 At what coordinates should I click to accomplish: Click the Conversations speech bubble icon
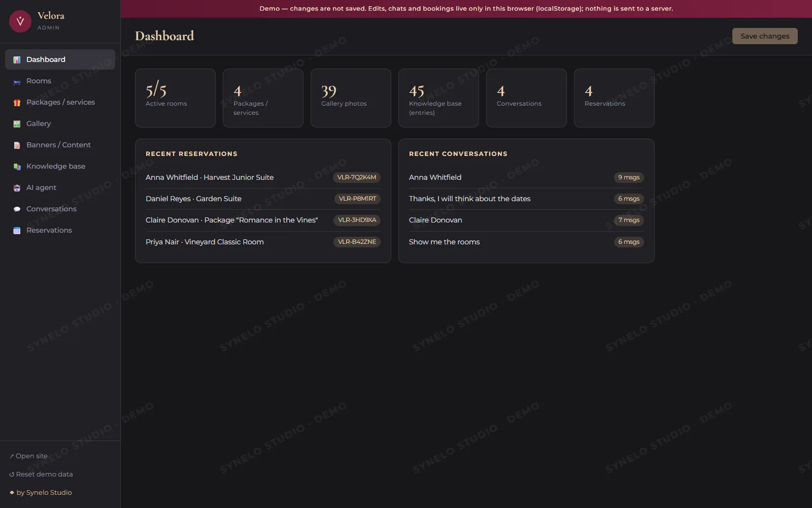pyautogui.click(x=17, y=209)
